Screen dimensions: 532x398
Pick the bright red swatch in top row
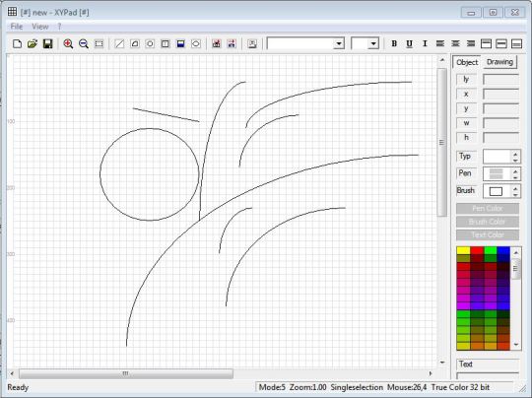[x=477, y=251]
